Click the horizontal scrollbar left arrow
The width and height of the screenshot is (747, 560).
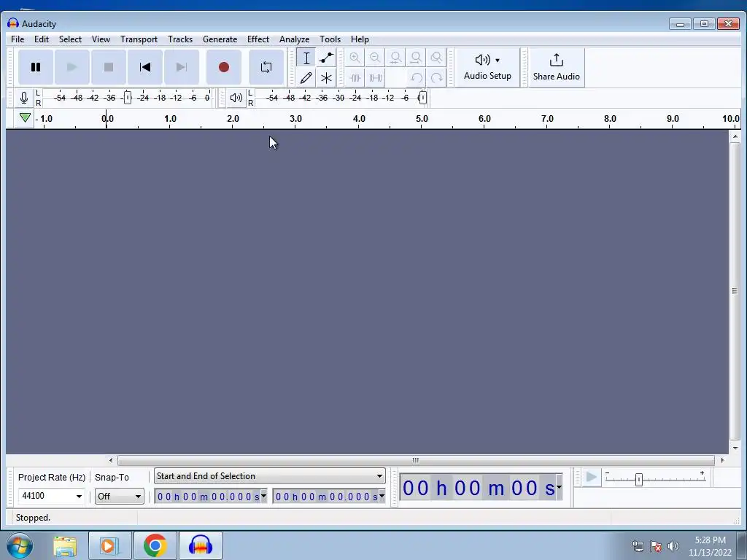[111, 460]
